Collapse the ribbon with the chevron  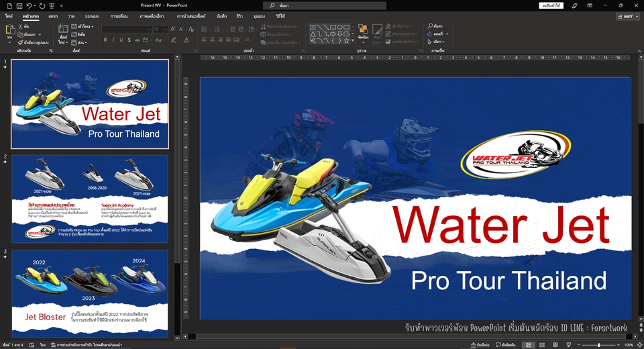coord(639,51)
